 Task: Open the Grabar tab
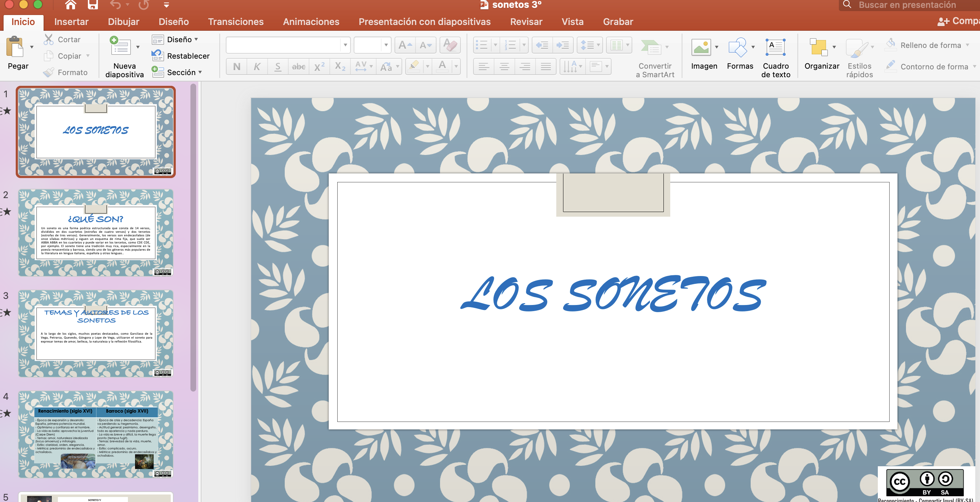618,22
